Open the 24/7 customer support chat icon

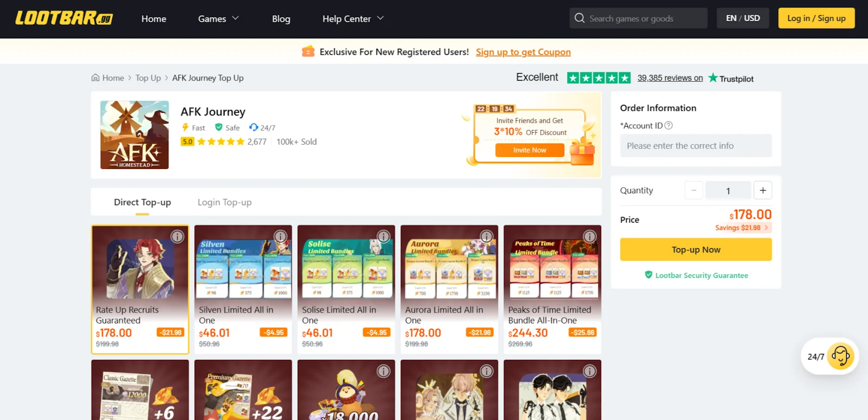pos(840,356)
